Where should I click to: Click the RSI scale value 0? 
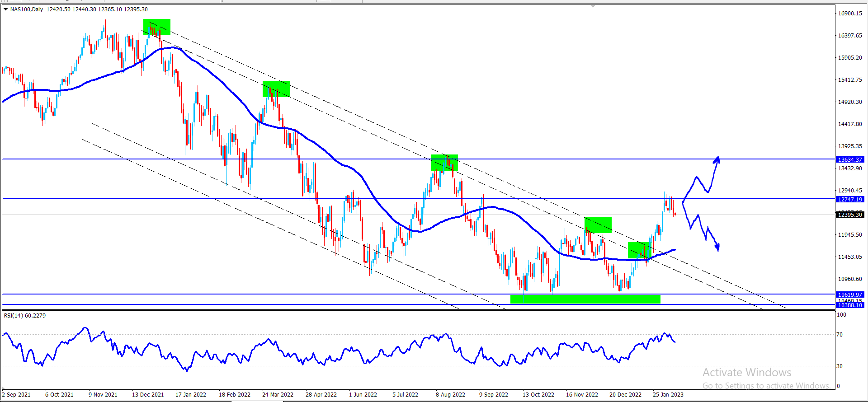[x=838, y=386]
